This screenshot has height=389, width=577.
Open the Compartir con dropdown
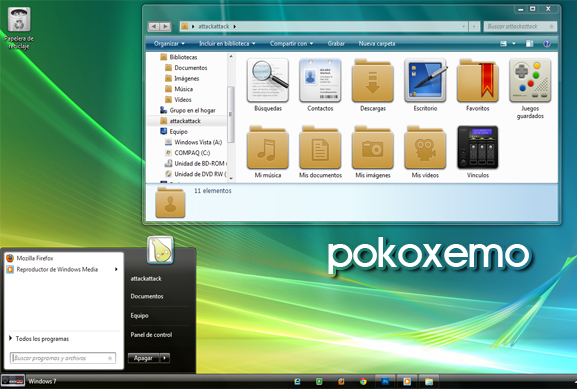[x=291, y=43]
